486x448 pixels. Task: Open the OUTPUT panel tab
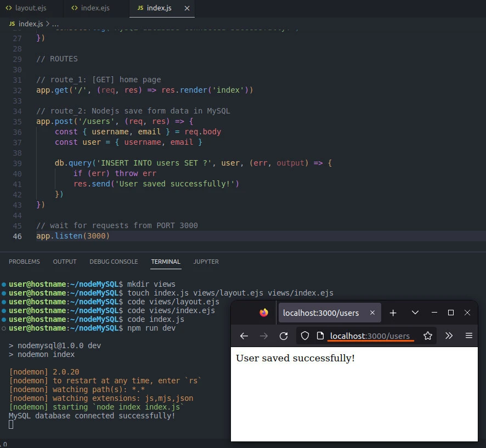[65, 262]
